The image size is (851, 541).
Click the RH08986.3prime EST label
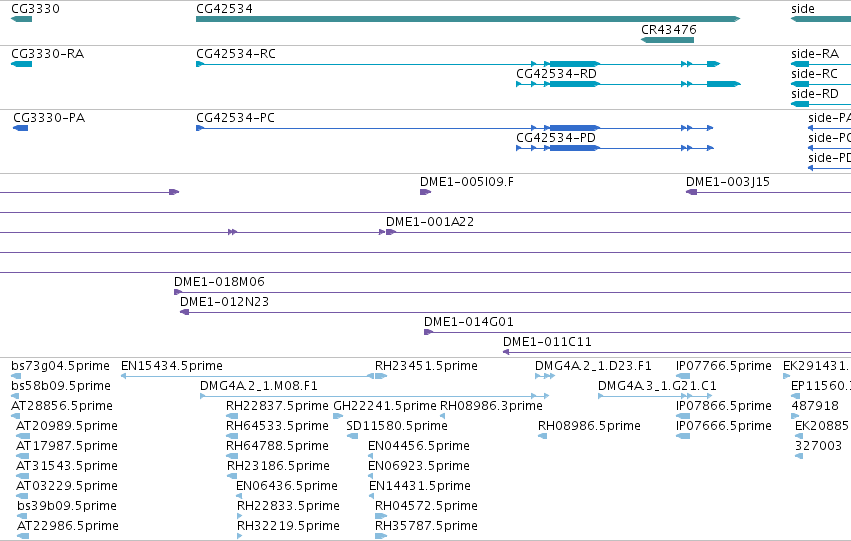tap(491, 406)
